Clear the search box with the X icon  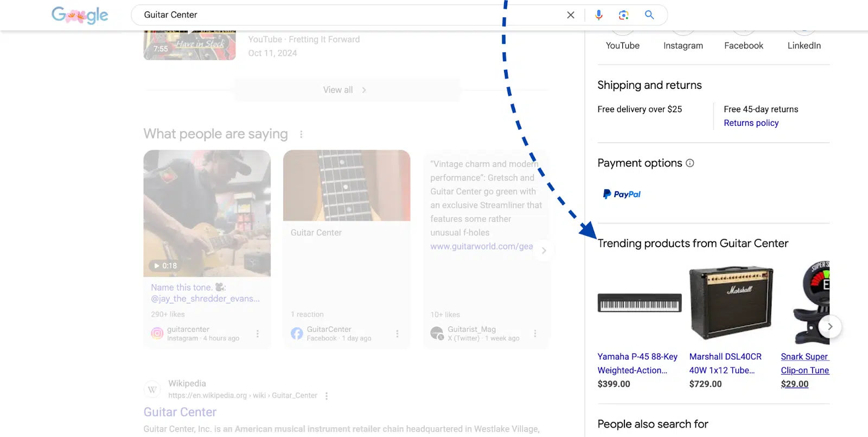571,15
